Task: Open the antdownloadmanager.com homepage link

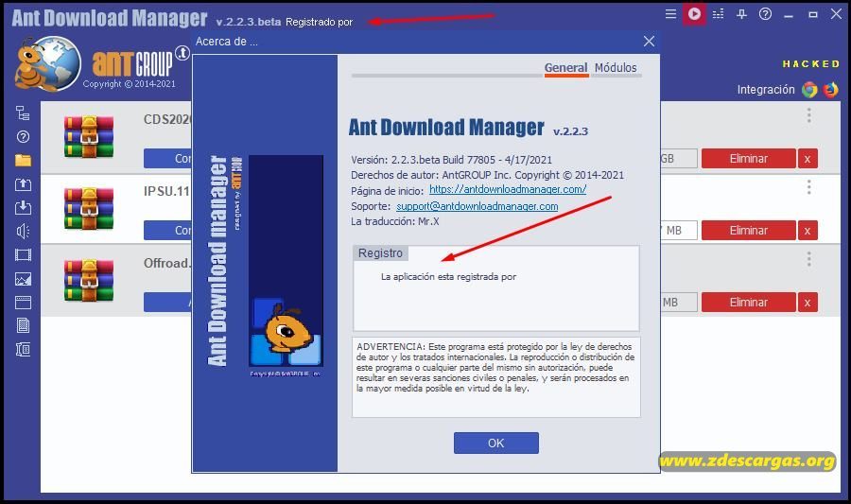Action: pyautogui.click(x=508, y=189)
